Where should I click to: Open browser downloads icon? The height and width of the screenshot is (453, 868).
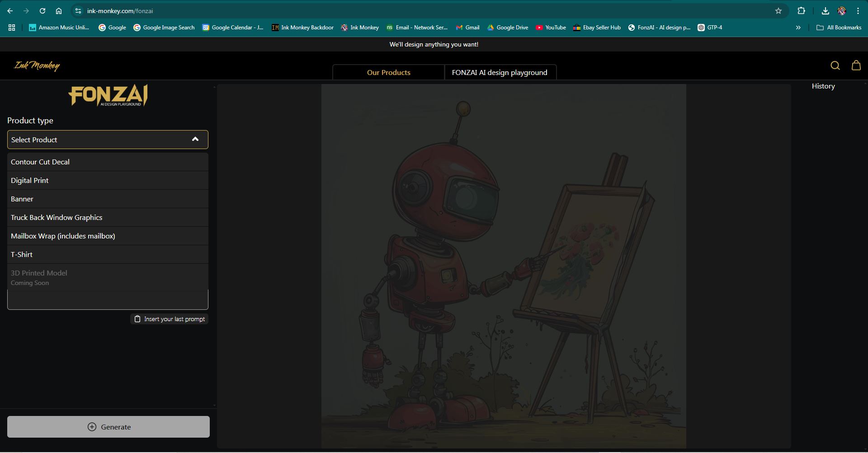tap(826, 11)
